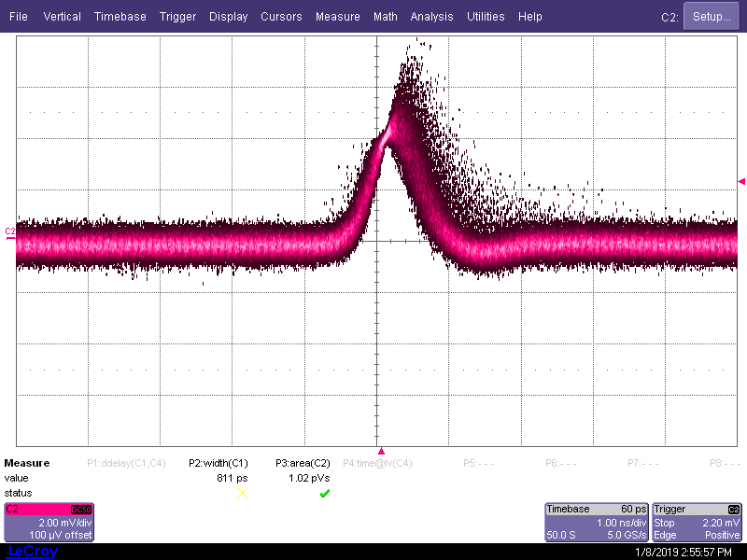Click the trigger level marker on right edge
This screenshot has height=560, width=747.
point(741,181)
